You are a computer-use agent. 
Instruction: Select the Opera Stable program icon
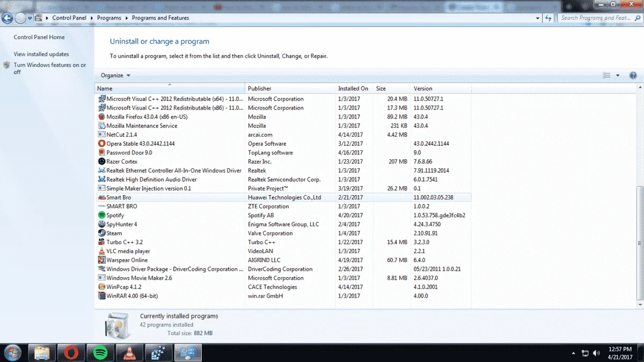(x=102, y=144)
